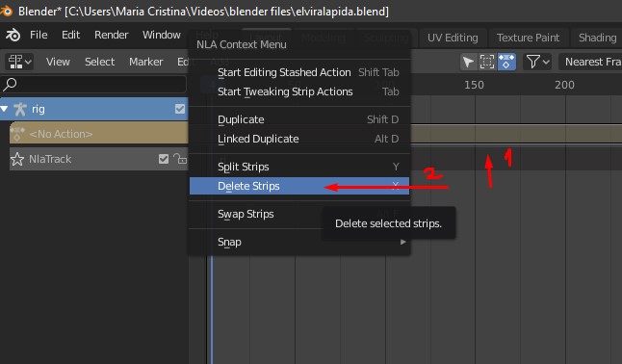
Task: Click the rig armature icon
Action: coord(20,109)
